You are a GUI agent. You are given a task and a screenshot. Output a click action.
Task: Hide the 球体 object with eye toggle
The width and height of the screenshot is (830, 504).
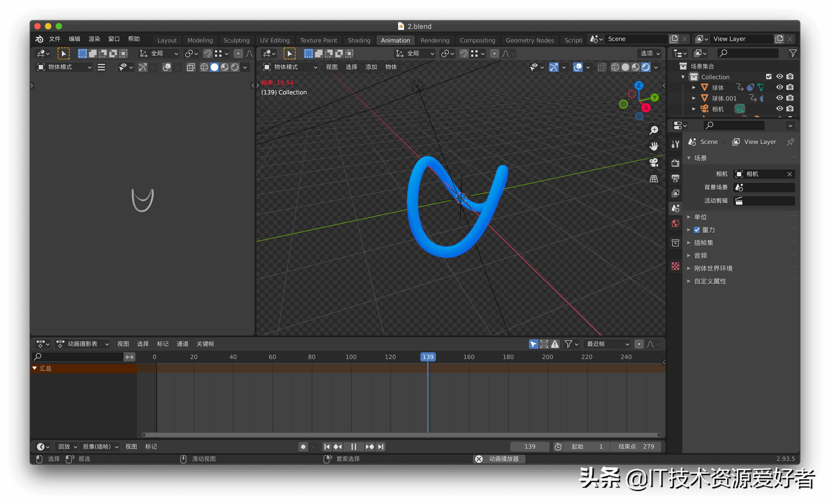[x=779, y=87]
